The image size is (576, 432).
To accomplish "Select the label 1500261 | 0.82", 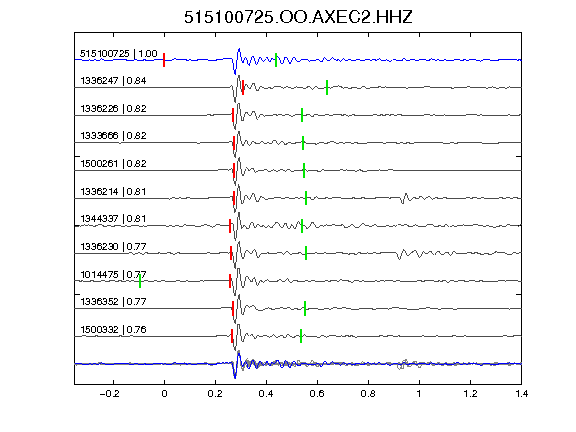I will click(x=113, y=163).
